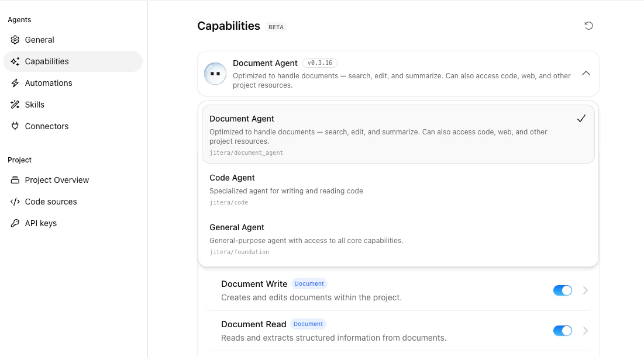Click the Project section label
Viewport: 644px width, 357px height.
(x=19, y=160)
